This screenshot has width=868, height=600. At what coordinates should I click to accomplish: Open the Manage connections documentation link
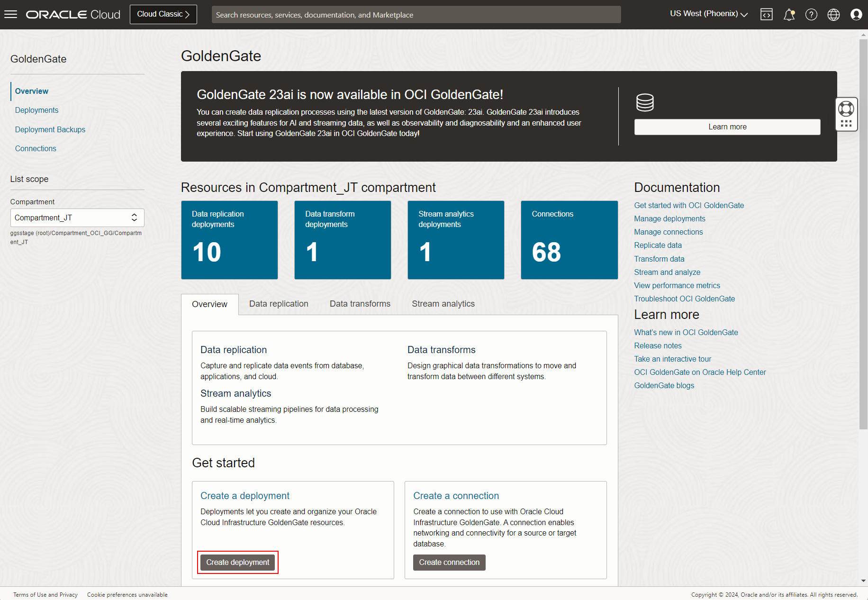[669, 232]
